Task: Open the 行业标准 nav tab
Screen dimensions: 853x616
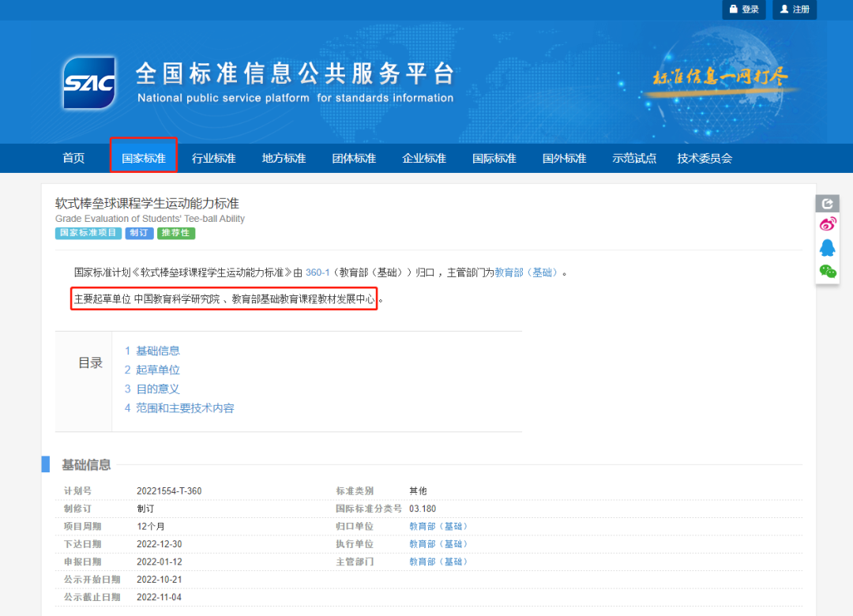Action: [x=214, y=159]
